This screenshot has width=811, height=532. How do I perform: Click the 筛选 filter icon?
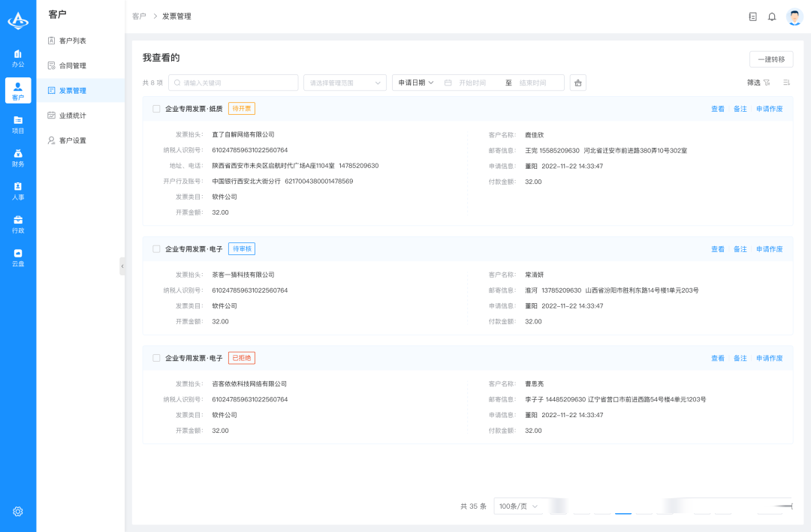(766, 83)
